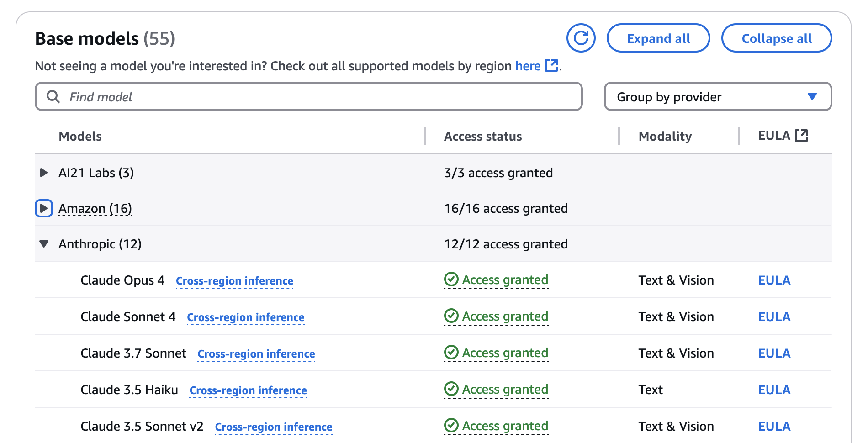
Task: Click the external link icon beside 'here'
Action: [552, 66]
